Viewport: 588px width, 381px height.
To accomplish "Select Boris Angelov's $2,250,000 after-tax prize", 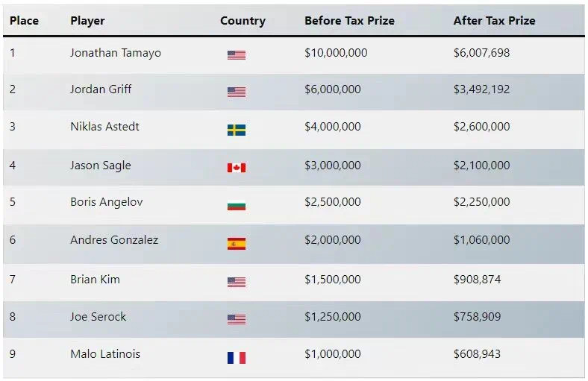I will pos(481,202).
